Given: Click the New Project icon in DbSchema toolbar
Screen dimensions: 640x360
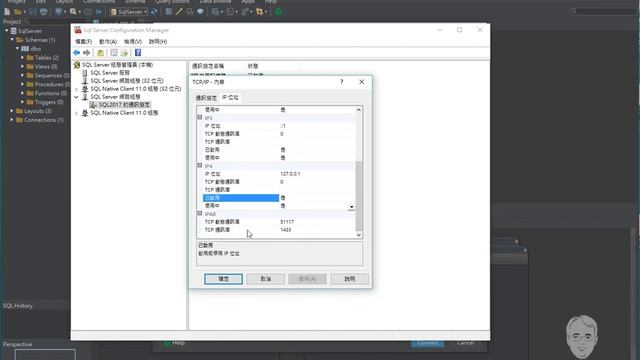Looking at the screenshot, I should 7,12.
